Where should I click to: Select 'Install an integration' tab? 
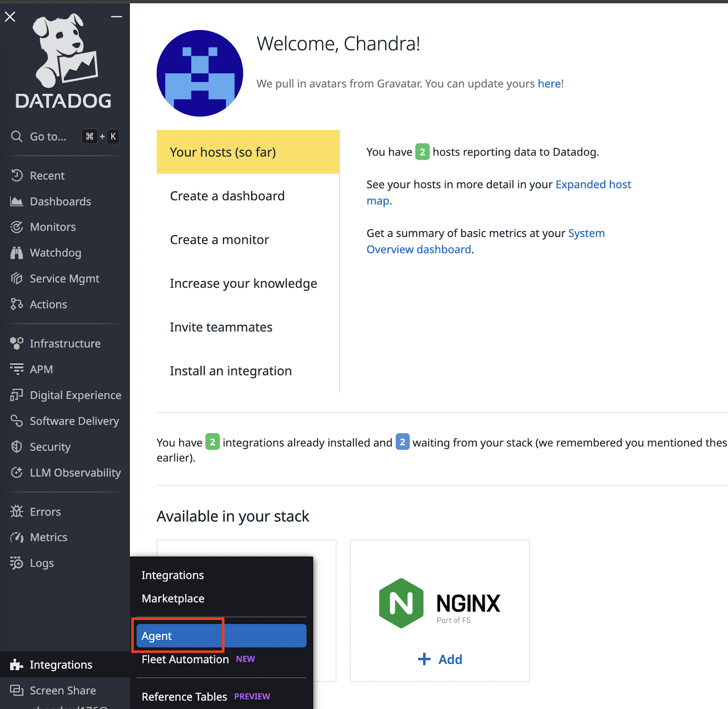(x=248, y=370)
